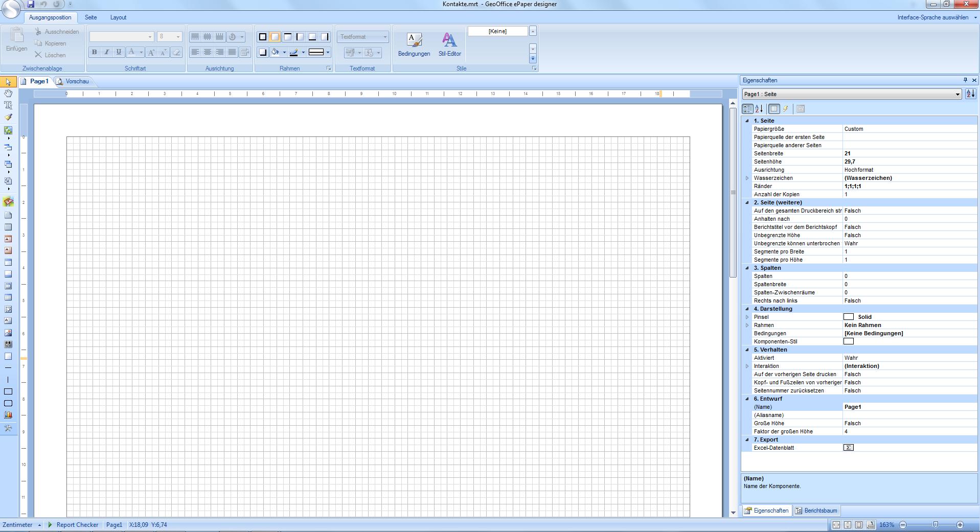980x532 pixels.
Task: Toggle the categorized properties view
Action: coord(747,109)
